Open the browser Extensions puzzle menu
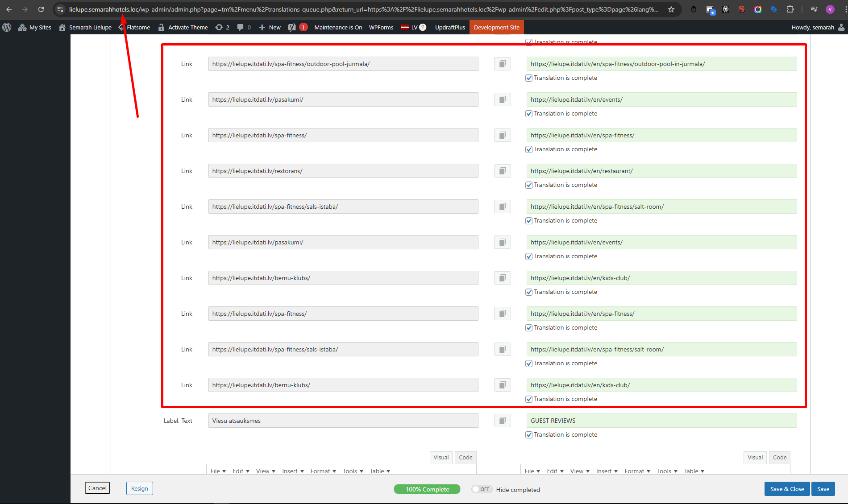Image resolution: width=848 pixels, height=504 pixels. pos(790,9)
